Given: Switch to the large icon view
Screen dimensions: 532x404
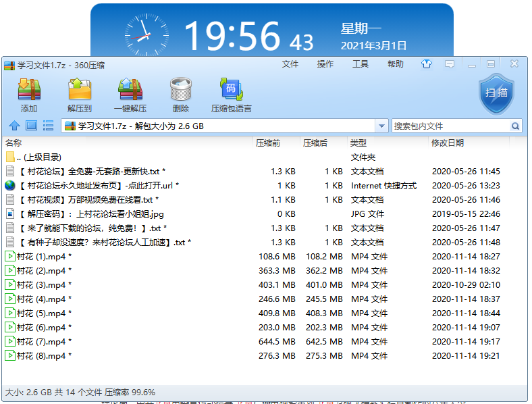Looking at the screenshot, I should (x=31, y=126).
